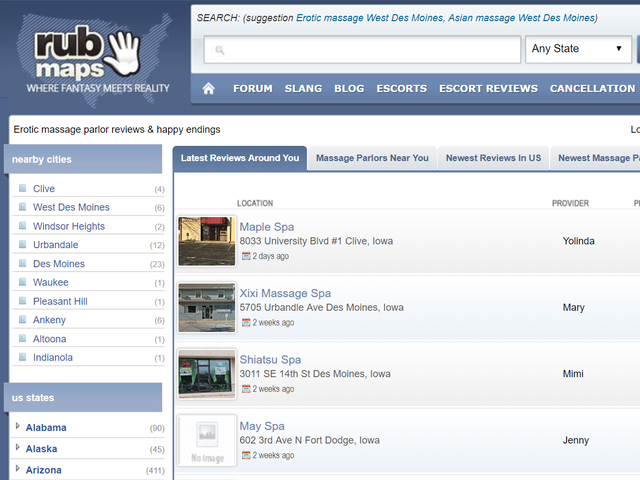
Task: Click the LOCATION column header
Action: tap(255, 203)
